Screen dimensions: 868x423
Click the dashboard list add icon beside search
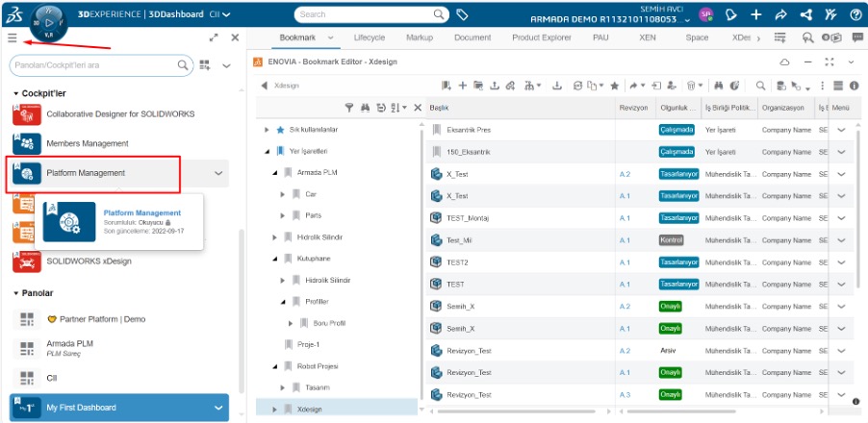point(205,65)
